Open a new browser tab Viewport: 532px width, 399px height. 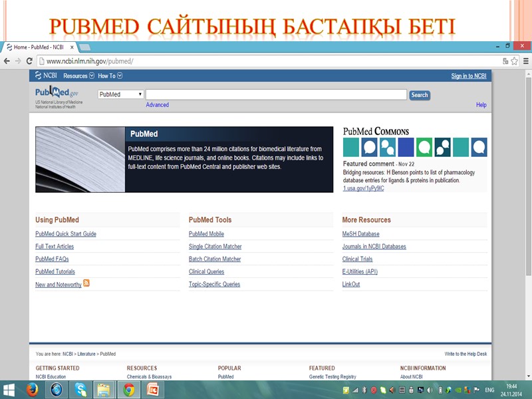point(84,47)
